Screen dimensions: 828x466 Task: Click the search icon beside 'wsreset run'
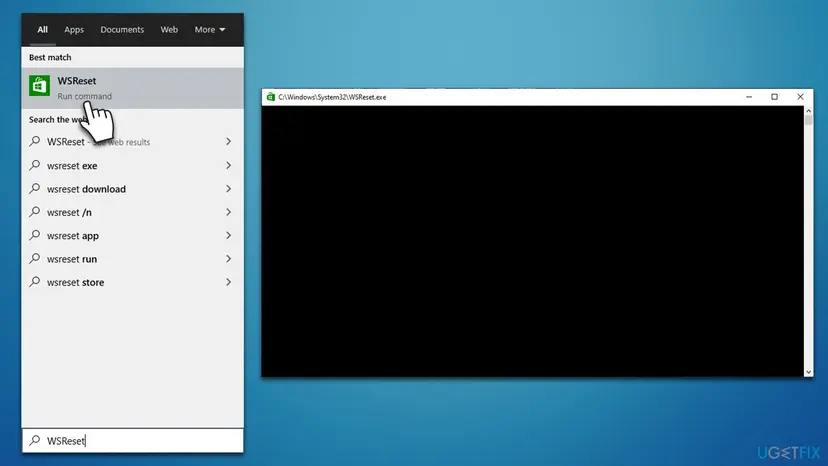pos(35,258)
